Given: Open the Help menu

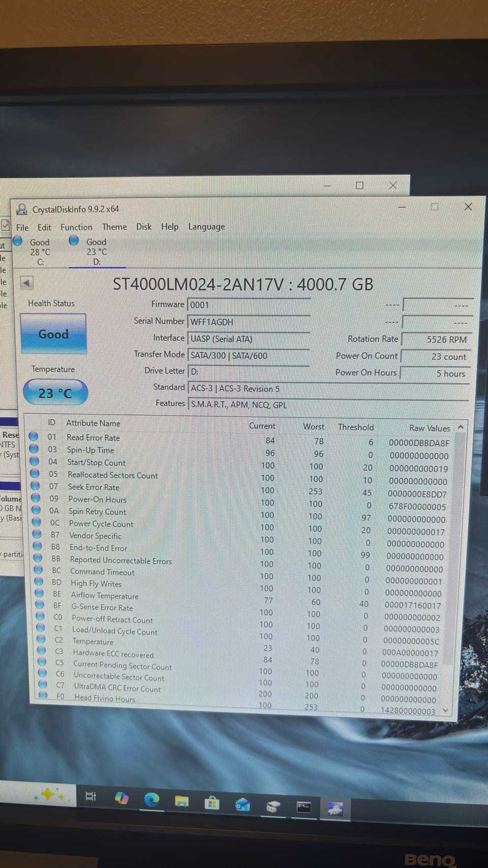Looking at the screenshot, I should [x=170, y=227].
